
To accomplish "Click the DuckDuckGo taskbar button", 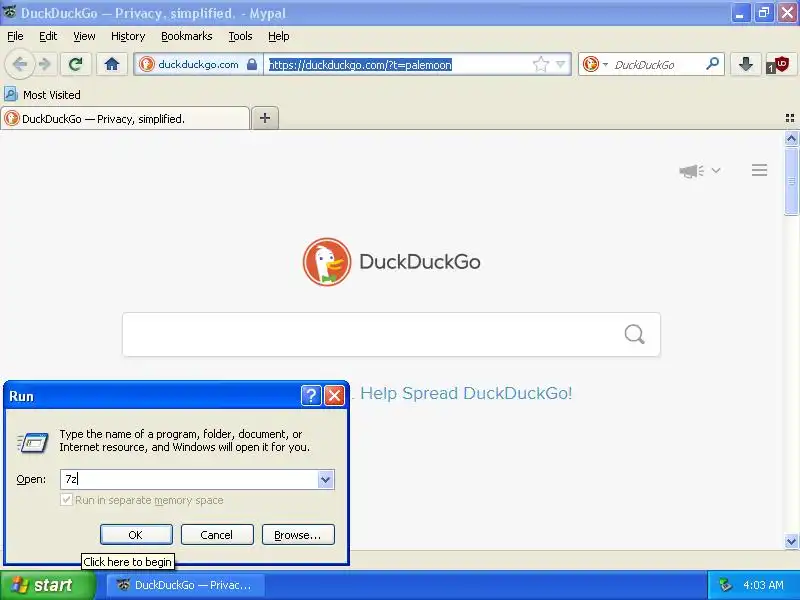I will tap(186, 585).
